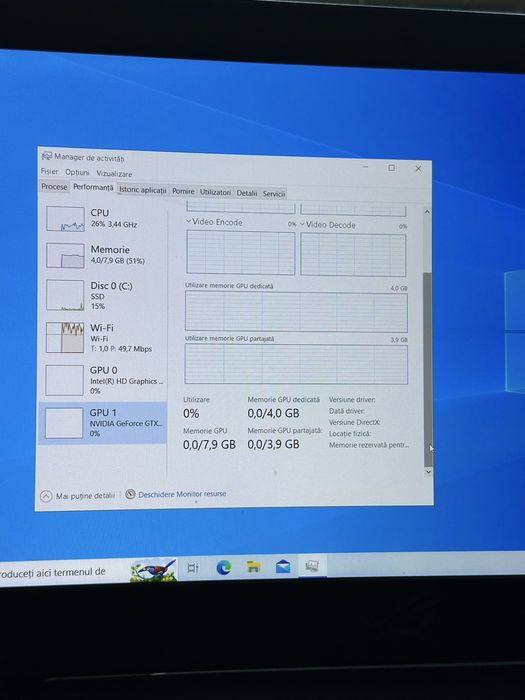Click the Locație fizică label

coord(350,433)
